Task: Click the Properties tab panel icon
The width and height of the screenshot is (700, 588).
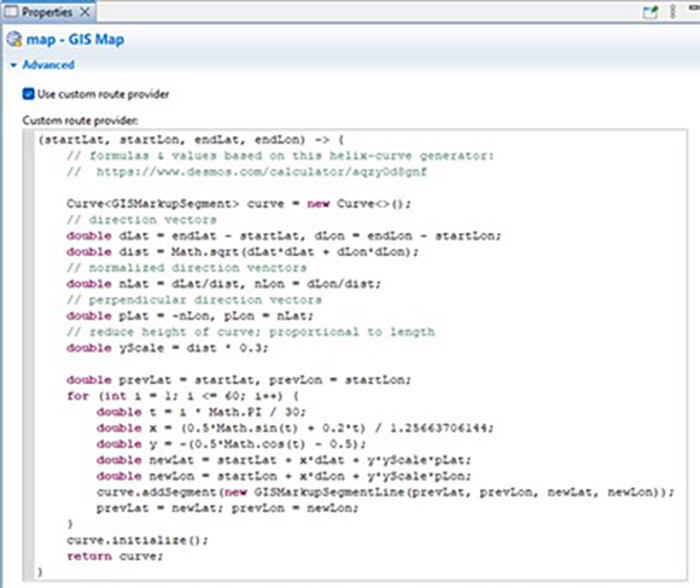Action: click(x=11, y=12)
